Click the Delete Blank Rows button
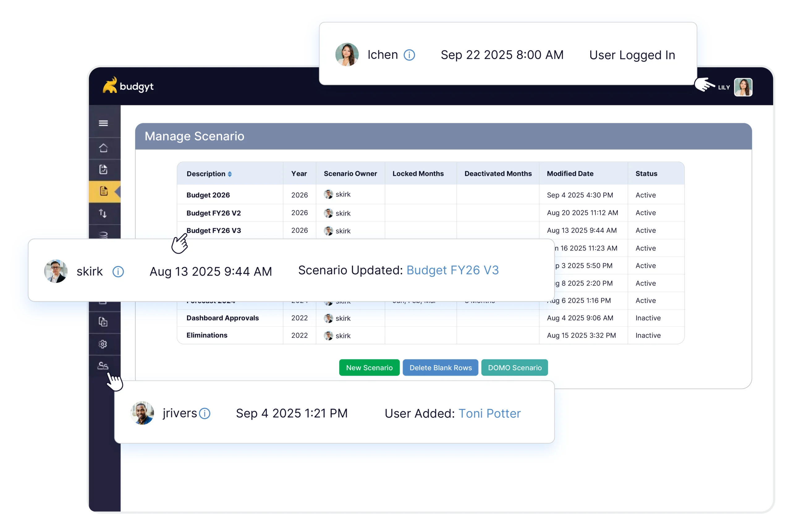The height and width of the screenshot is (532, 791). pyautogui.click(x=440, y=367)
